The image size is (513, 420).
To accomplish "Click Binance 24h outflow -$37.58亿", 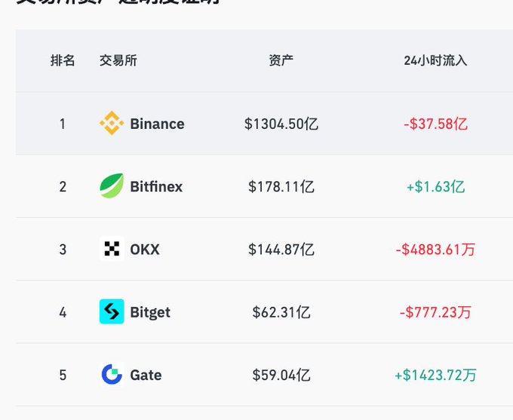I will [x=435, y=124].
